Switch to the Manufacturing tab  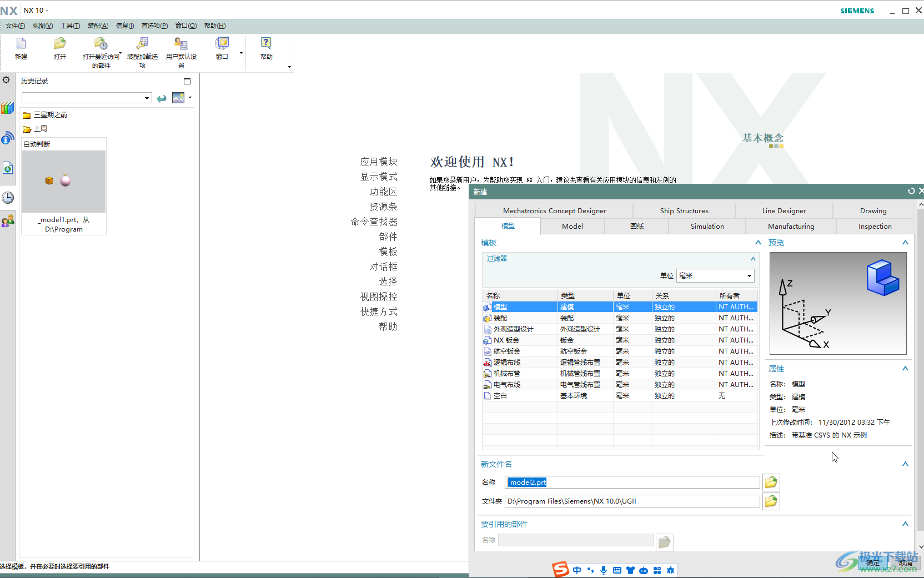pyautogui.click(x=791, y=227)
